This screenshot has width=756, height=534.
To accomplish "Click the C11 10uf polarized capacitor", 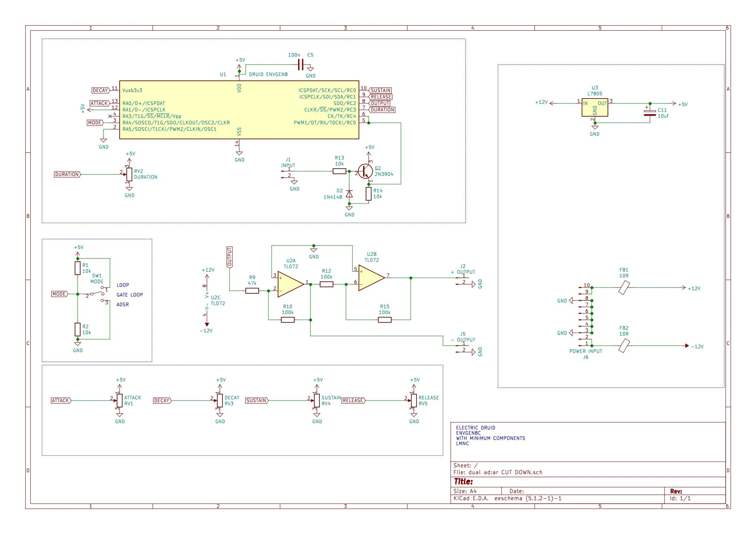I will [650, 112].
